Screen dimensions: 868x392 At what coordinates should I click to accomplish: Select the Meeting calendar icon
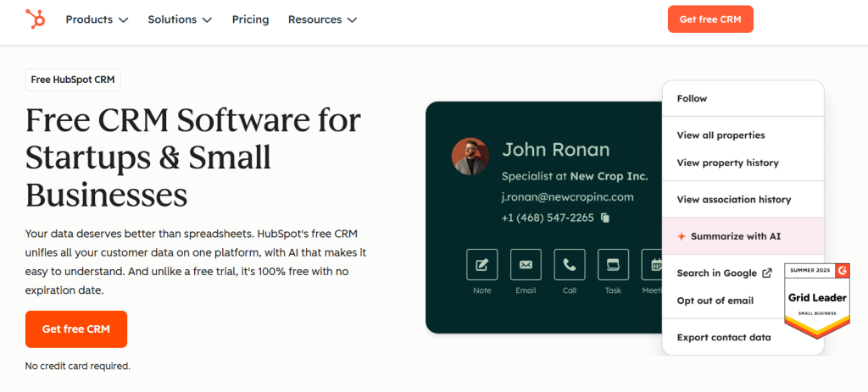[x=652, y=264]
